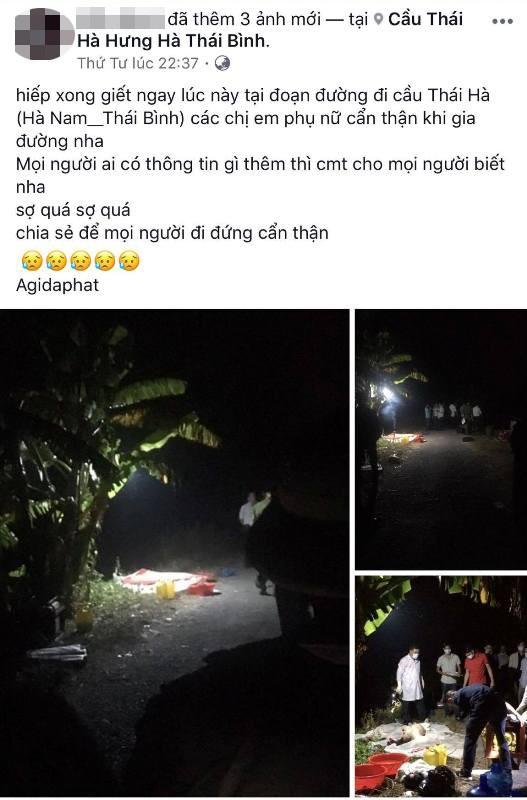Click the last crying emoji in the row
This screenshot has width=527, height=800.
pos(129,261)
